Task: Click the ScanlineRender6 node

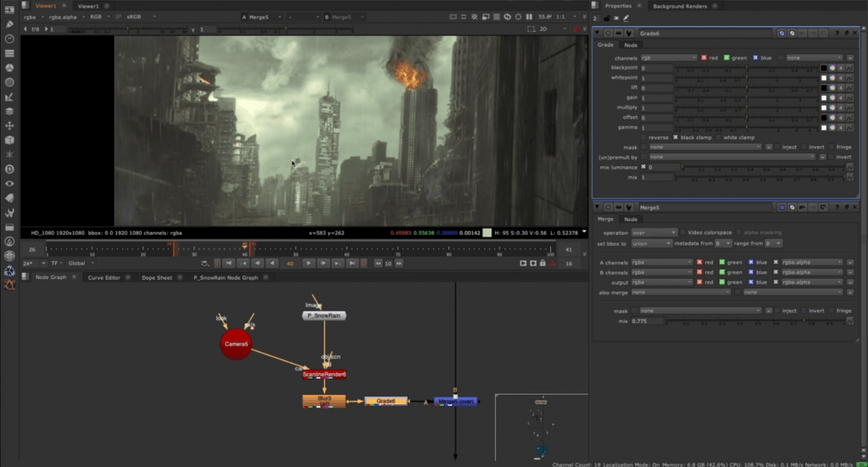Action: coord(324,374)
